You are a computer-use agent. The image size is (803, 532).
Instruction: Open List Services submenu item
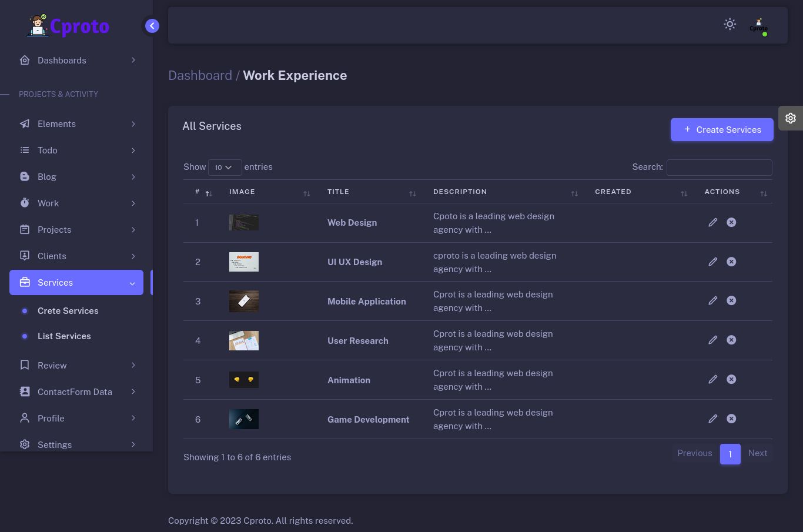pos(64,336)
